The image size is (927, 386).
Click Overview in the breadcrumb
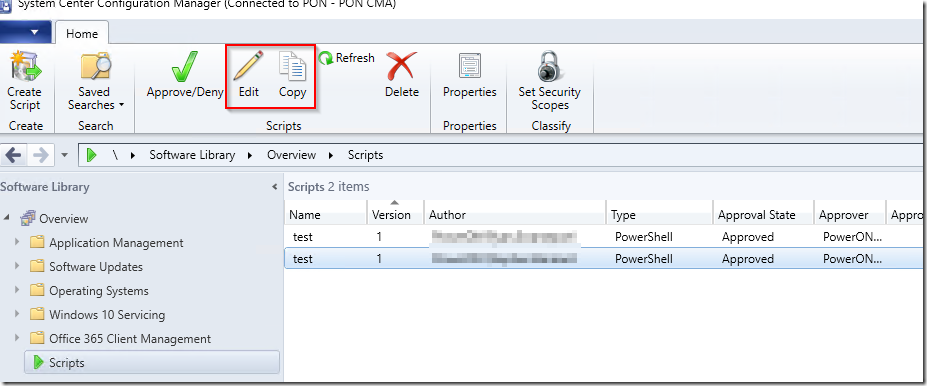click(291, 155)
